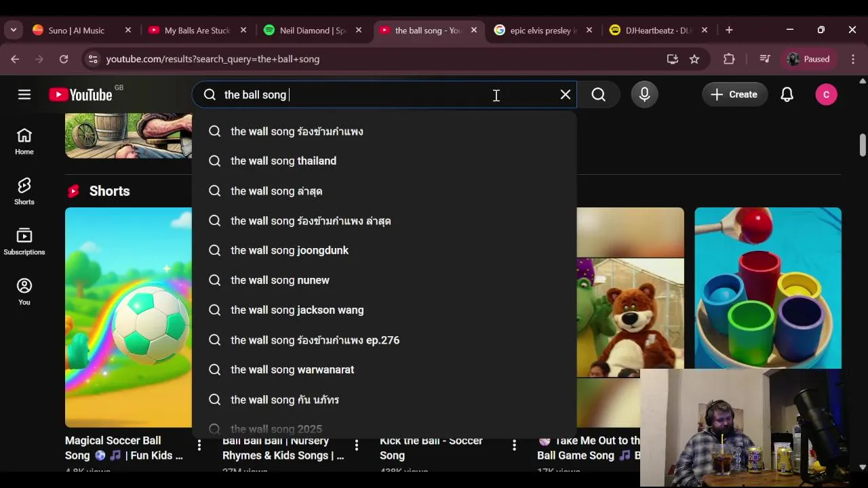The height and width of the screenshot is (488, 868).
Task: Close the the ball song YouTube tab
Action: tap(474, 30)
